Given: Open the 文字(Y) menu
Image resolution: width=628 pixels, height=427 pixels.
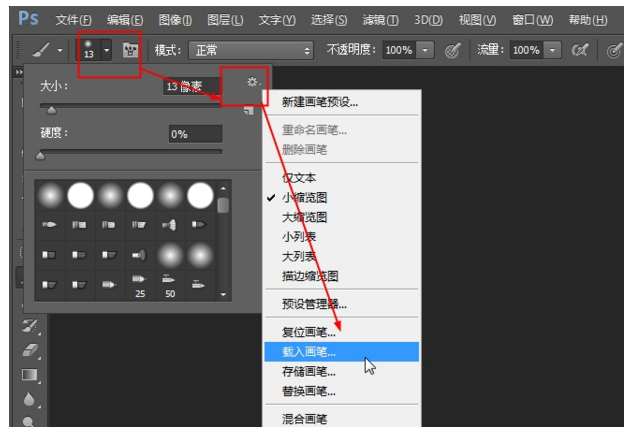Looking at the screenshot, I should 277,20.
